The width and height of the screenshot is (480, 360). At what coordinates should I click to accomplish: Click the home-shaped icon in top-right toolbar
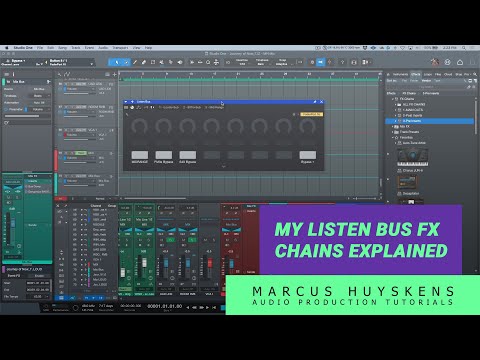click(460, 62)
